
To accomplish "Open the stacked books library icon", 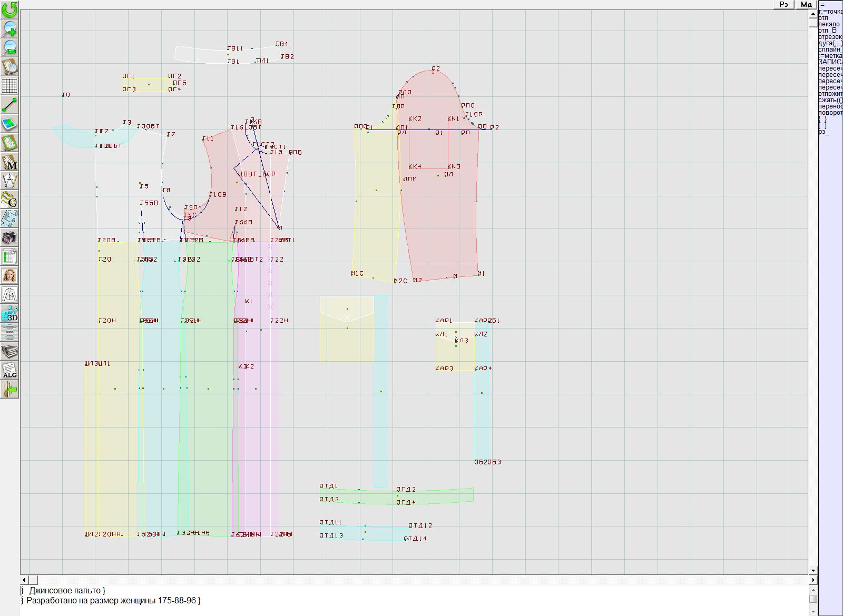I will (x=9, y=351).
